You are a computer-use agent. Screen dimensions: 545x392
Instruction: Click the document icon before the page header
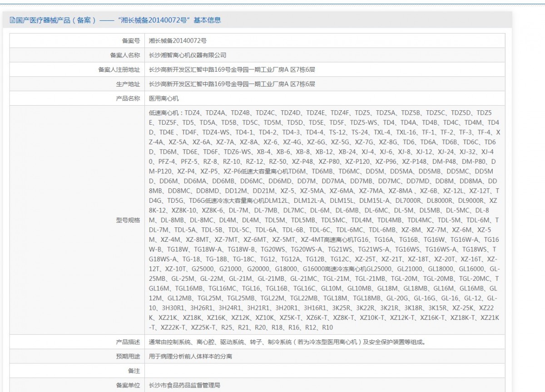[12, 20]
